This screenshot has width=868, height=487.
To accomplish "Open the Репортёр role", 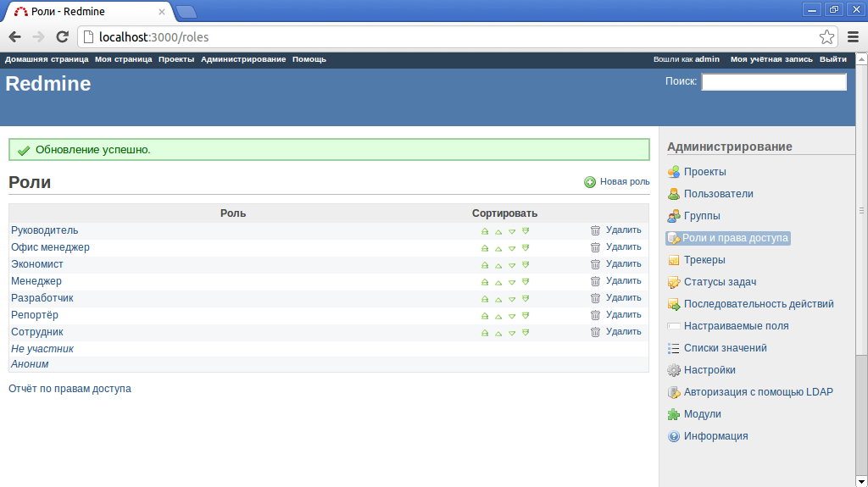I will pos(35,315).
